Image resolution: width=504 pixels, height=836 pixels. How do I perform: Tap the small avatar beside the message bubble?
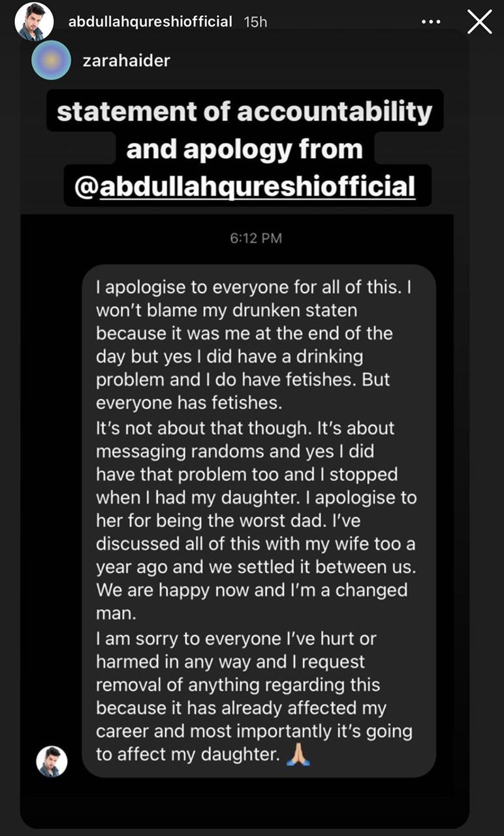pyautogui.click(x=52, y=762)
